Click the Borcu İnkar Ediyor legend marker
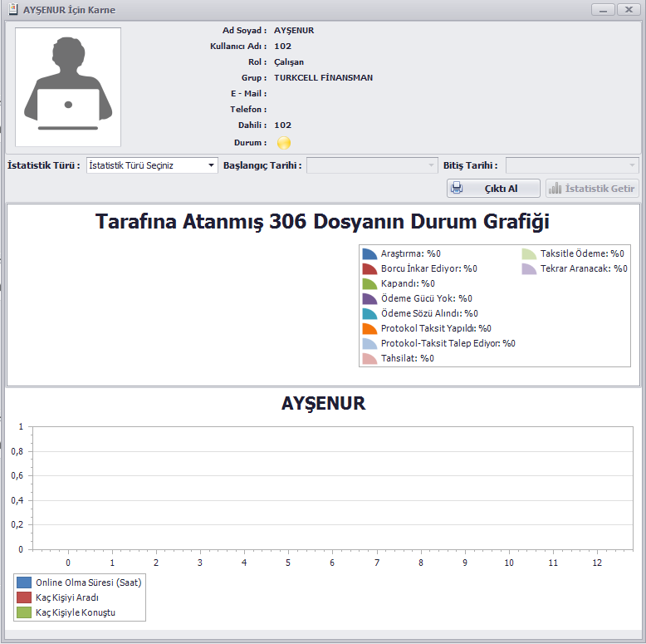The image size is (646, 644). tap(369, 268)
